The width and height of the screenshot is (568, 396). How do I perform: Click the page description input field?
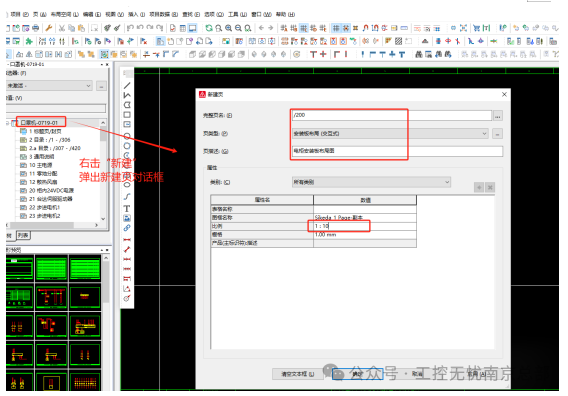(x=397, y=151)
